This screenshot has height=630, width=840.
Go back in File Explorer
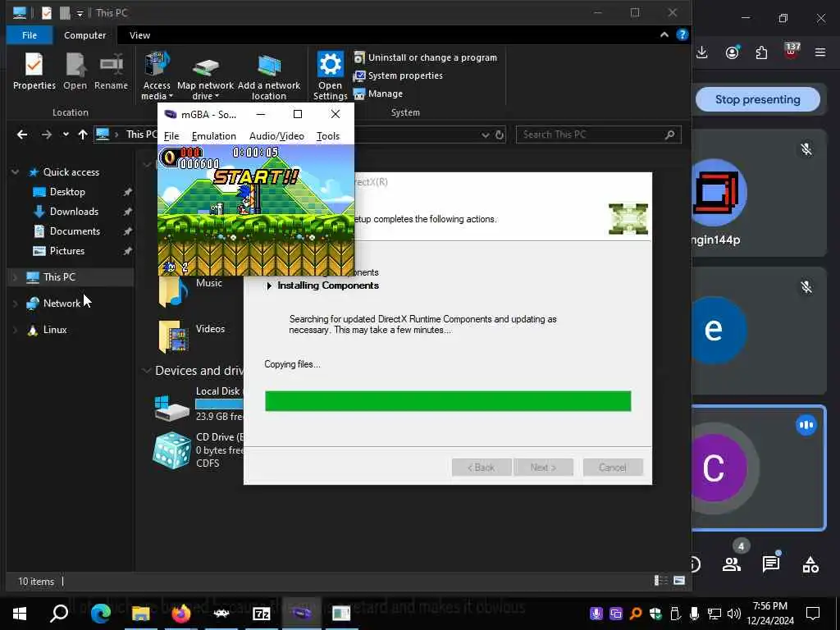(x=22, y=135)
